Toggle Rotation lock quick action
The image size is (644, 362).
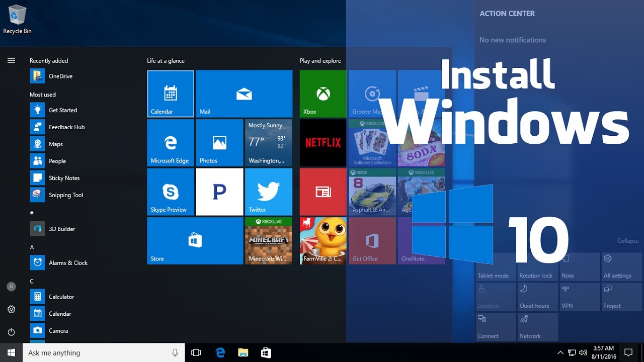537,266
